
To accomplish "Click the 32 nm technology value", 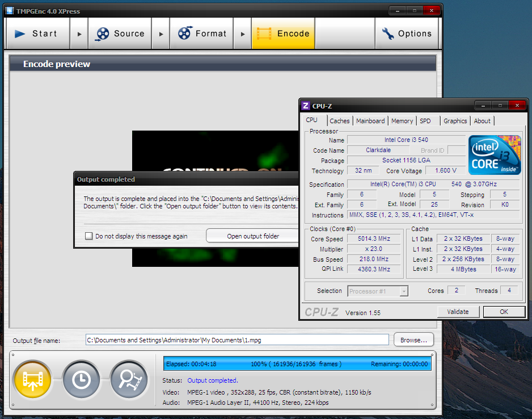I will point(363,170).
